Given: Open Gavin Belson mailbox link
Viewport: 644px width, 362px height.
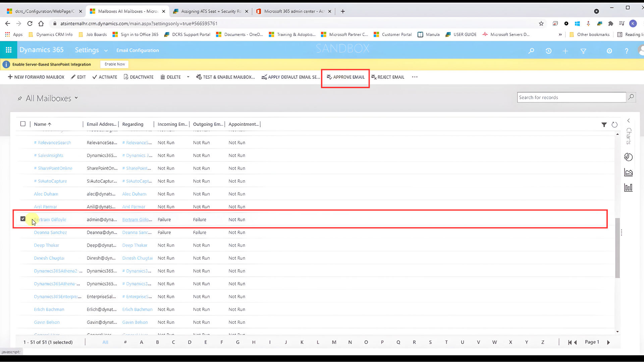Looking at the screenshot, I should point(47,322).
